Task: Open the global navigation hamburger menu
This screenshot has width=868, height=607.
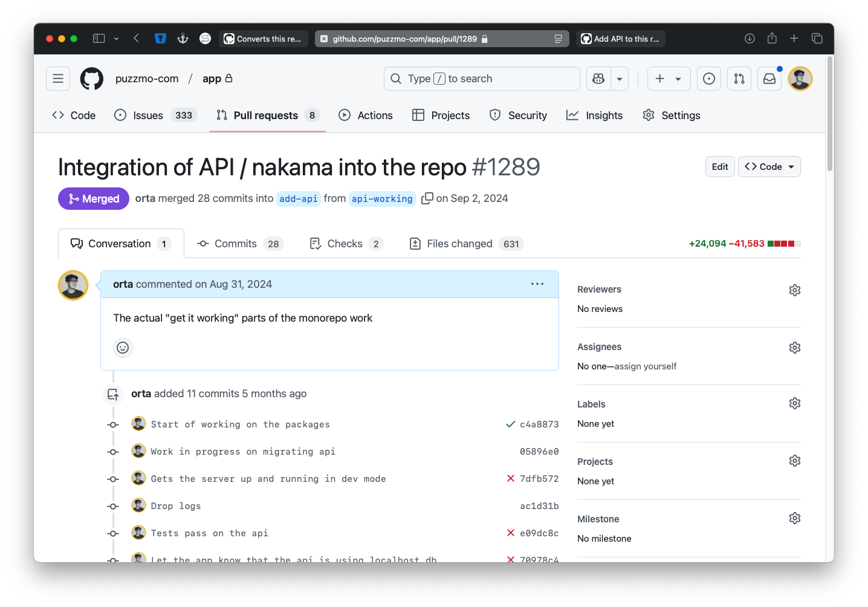Action: pyautogui.click(x=57, y=78)
